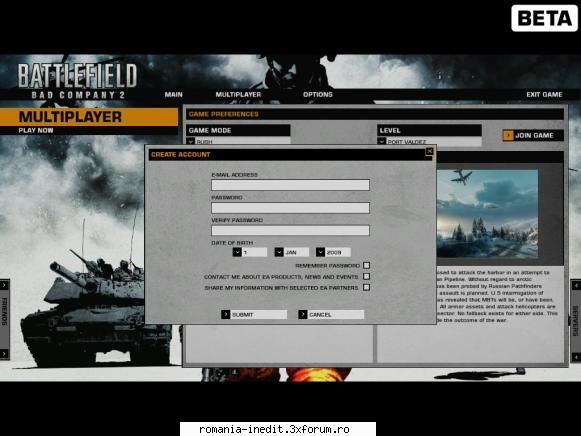The width and height of the screenshot is (581, 436).
Task: Focus the Password input field
Action: (290, 207)
